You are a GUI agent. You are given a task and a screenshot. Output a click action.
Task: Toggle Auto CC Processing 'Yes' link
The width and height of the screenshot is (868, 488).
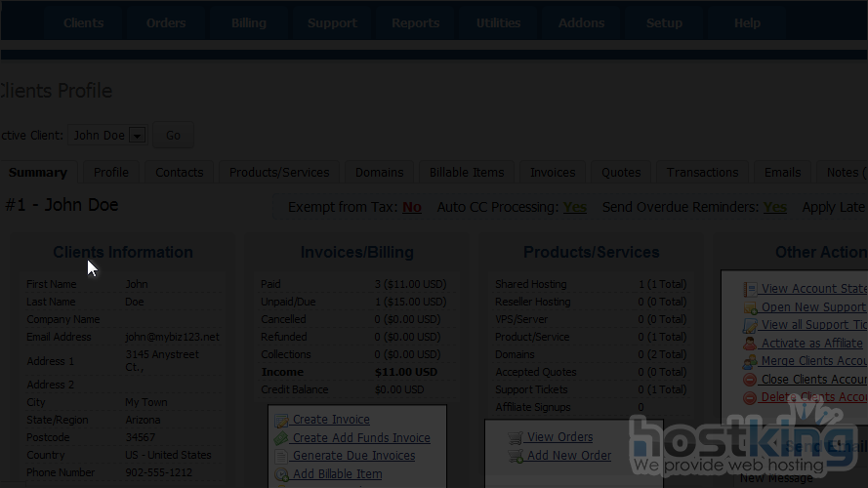tap(574, 207)
